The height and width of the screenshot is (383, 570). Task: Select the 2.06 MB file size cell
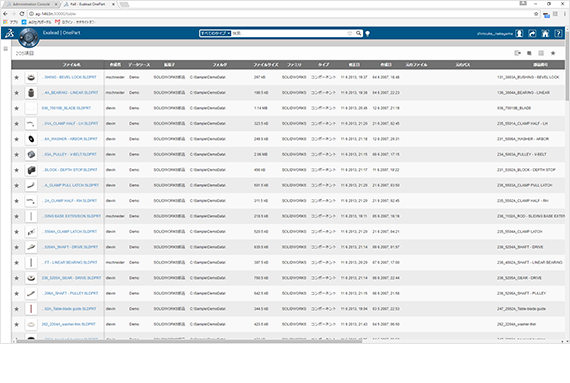coord(261,154)
